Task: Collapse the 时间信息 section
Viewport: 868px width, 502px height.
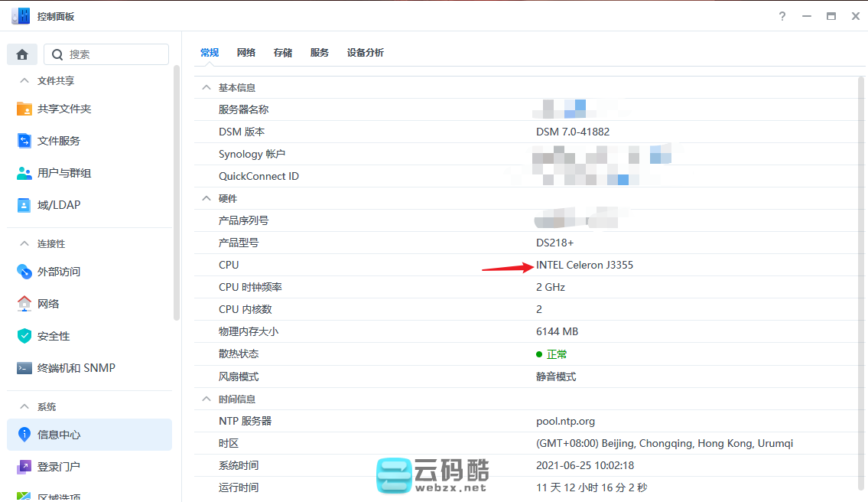Action: click(x=206, y=399)
